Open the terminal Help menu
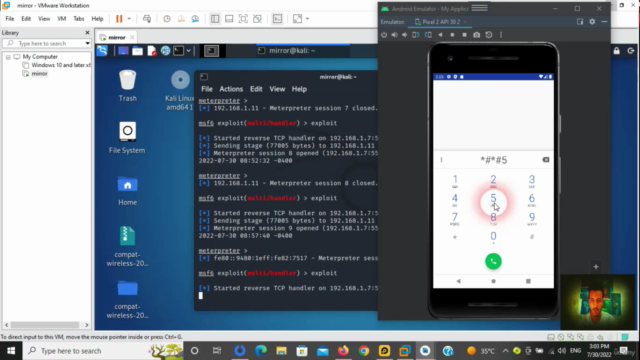 299,89
